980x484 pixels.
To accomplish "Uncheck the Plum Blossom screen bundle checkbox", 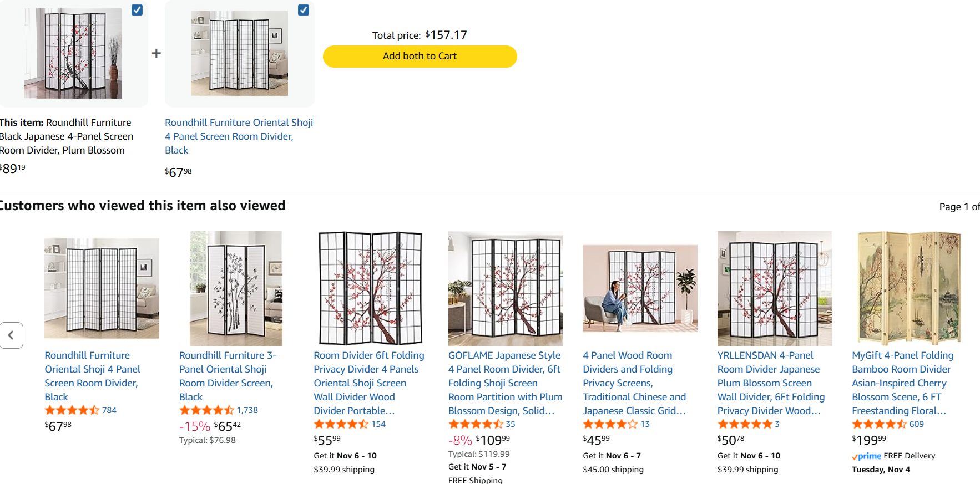I will pos(137,10).
